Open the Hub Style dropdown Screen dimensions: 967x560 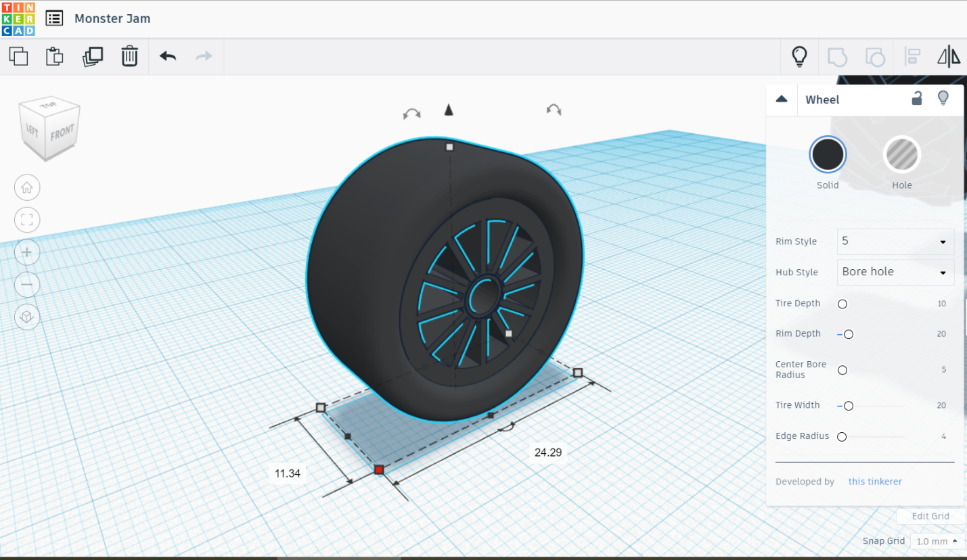point(895,272)
